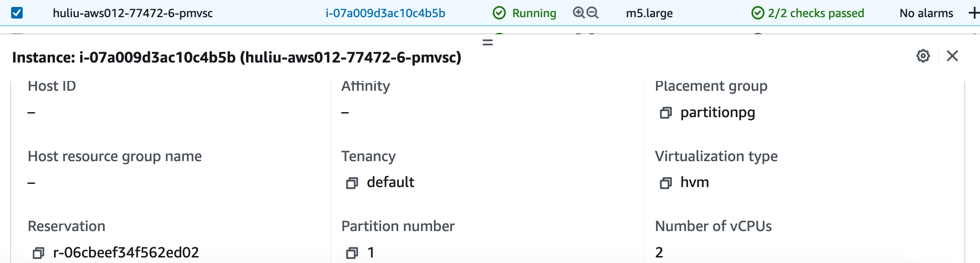Click the No alarms status text
This screenshot has height=263, width=980.
click(926, 13)
